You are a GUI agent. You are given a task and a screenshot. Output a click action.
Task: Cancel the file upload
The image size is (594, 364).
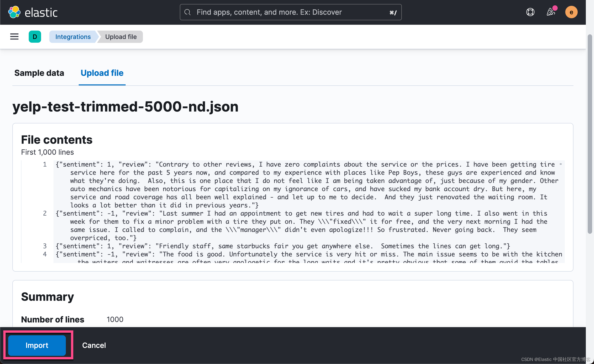point(94,345)
